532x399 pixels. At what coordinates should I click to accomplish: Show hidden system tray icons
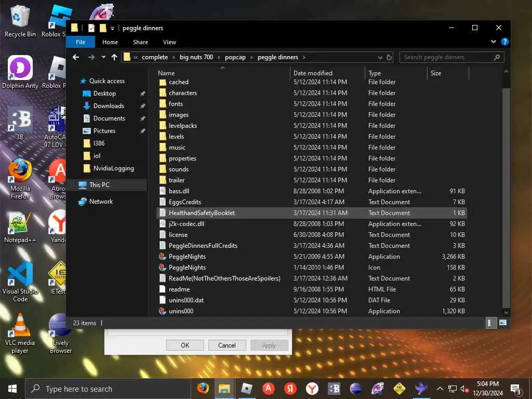point(440,389)
